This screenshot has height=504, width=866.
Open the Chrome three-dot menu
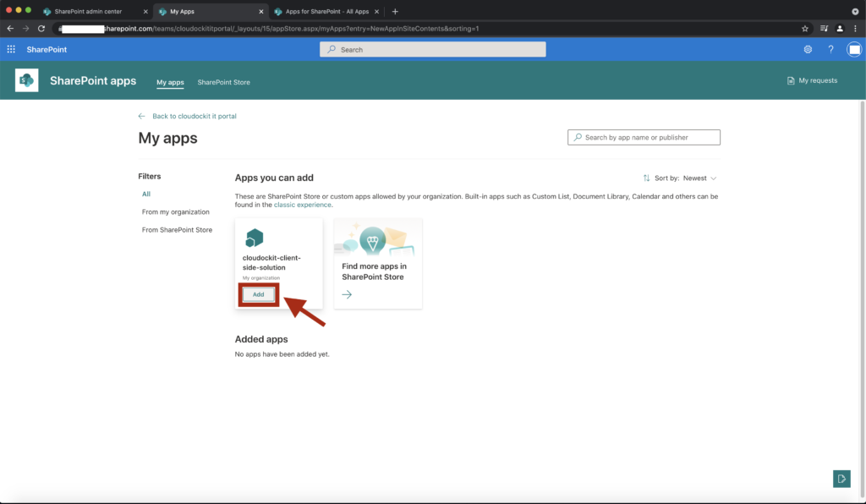coord(855,28)
